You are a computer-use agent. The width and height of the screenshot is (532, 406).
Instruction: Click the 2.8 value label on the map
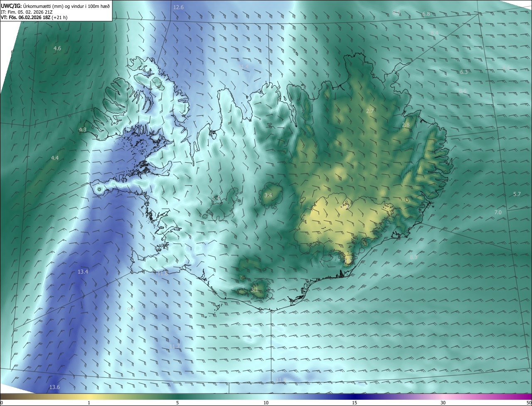click(x=406, y=125)
